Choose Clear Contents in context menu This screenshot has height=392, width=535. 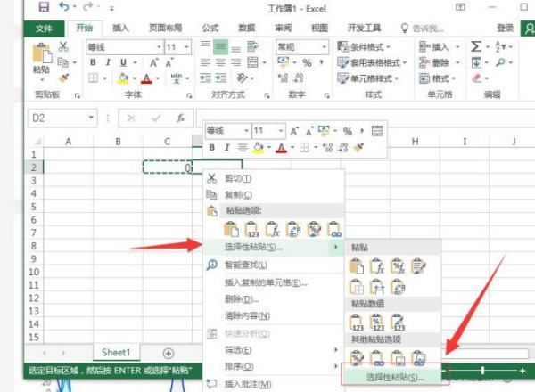click(274, 315)
